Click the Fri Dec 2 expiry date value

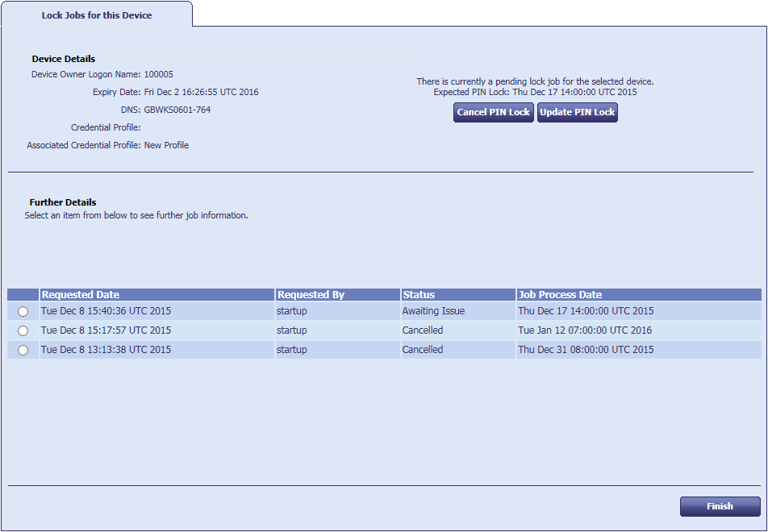(201, 92)
